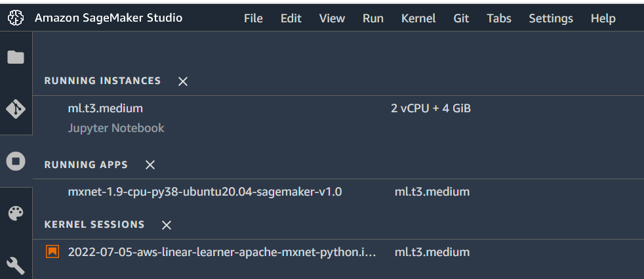The width and height of the screenshot is (644, 279).
Task: Shut down all Running Instances
Action: click(x=183, y=81)
